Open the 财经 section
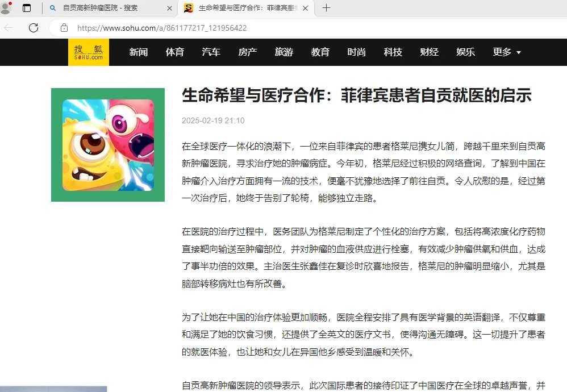The image size is (567, 392). (430, 52)
